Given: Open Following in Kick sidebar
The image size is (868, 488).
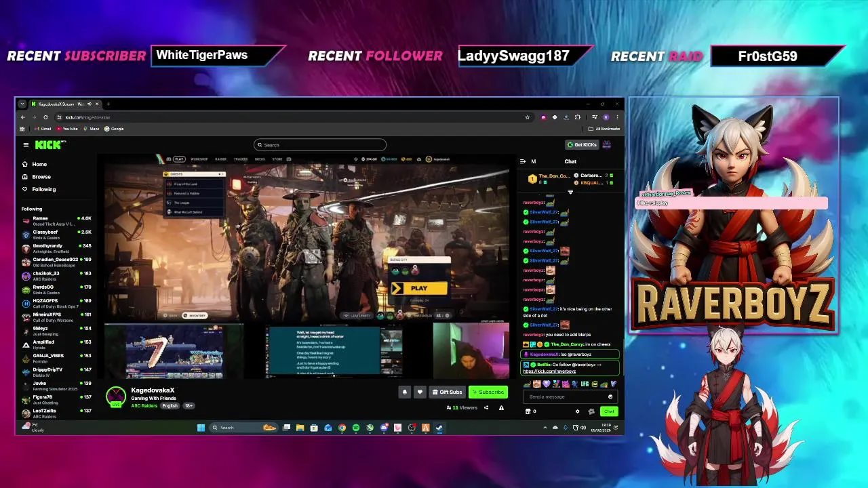Looking at the screenshot, I should tap(39, 189).
